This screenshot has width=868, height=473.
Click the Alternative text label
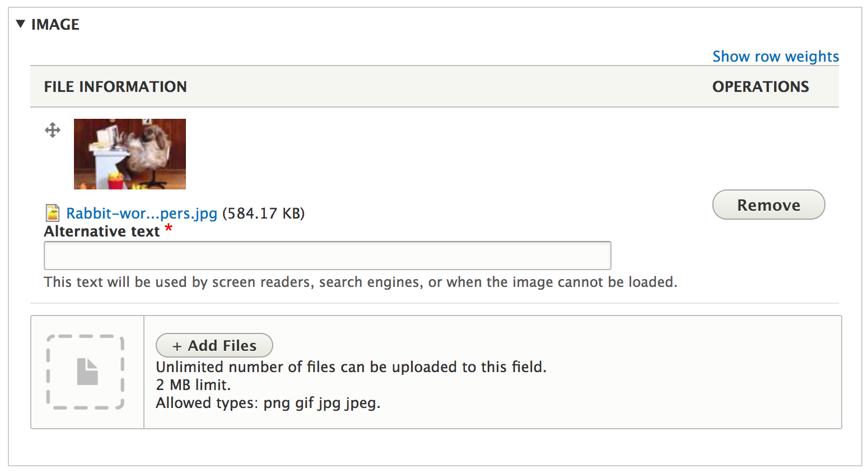pos(102,231)
